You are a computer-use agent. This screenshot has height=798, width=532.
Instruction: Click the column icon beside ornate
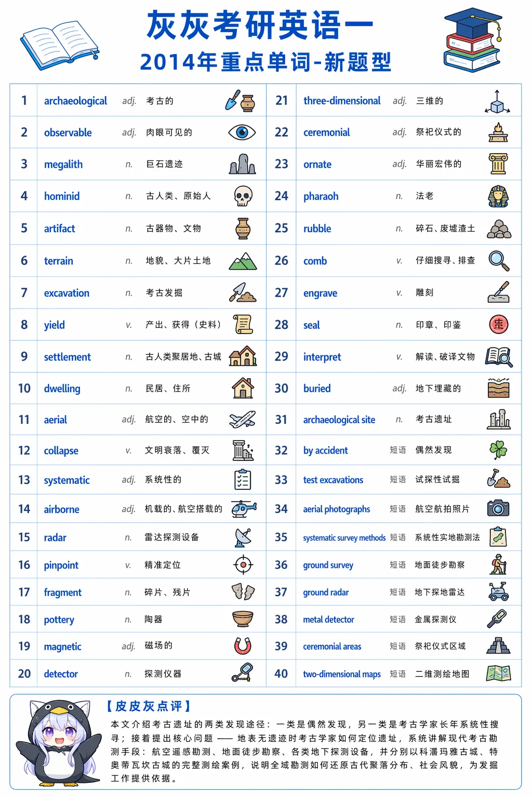click(498, 164)
